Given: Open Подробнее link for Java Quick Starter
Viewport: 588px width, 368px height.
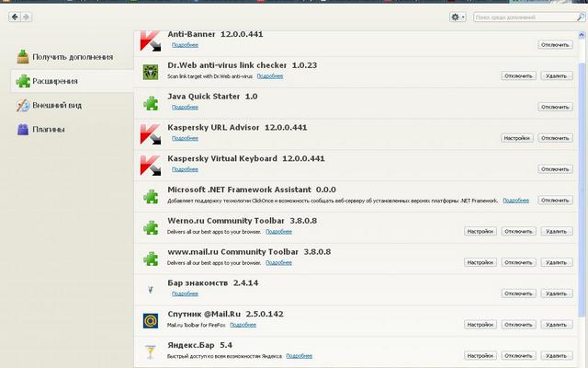Looking at the screenshot, I should click(185, 107).
